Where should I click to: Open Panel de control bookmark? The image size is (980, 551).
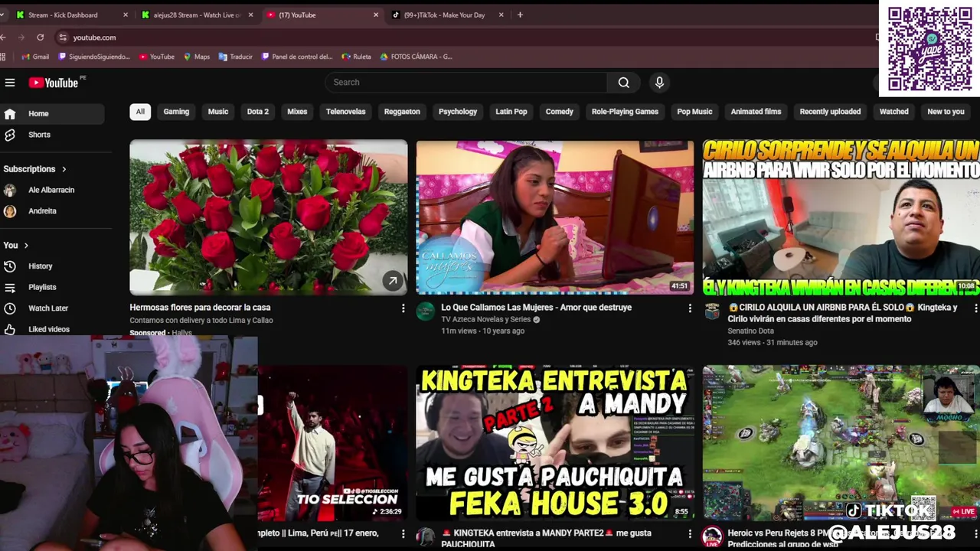(297, 57)
